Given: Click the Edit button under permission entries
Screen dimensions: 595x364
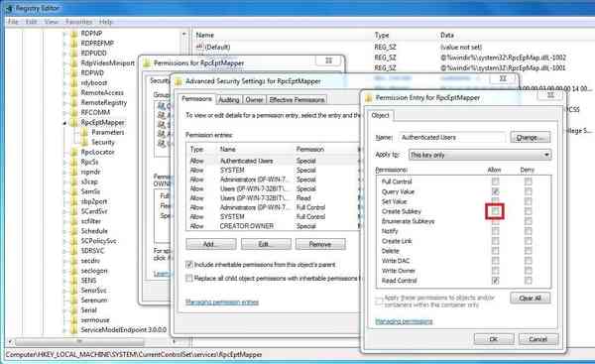Looking at the screenshot, I should [266, 244].
